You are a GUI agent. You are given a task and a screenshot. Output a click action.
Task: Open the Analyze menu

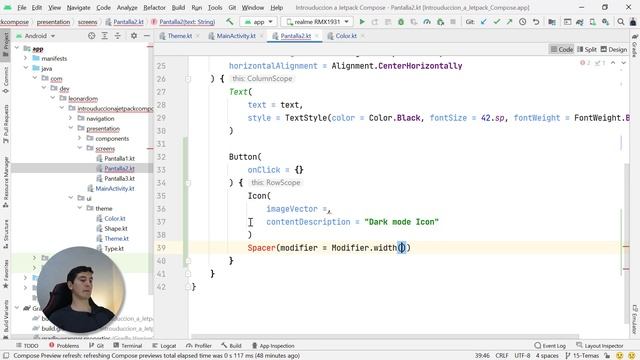point(127,7)
